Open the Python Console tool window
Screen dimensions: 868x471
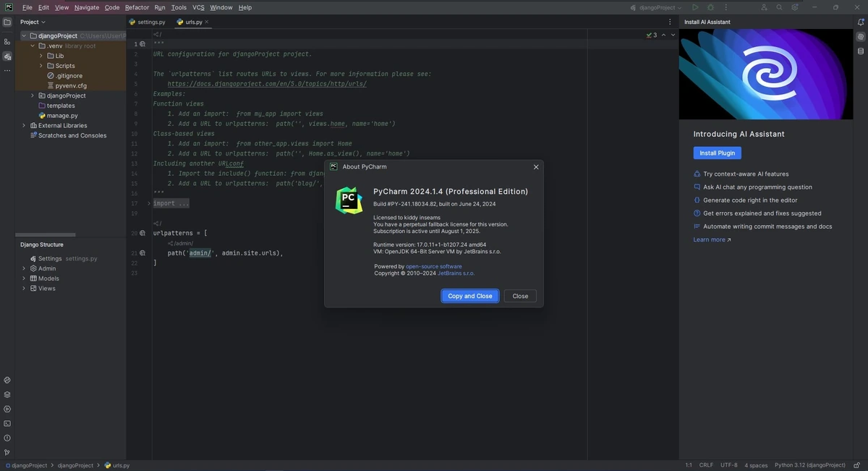coord(7,380)
